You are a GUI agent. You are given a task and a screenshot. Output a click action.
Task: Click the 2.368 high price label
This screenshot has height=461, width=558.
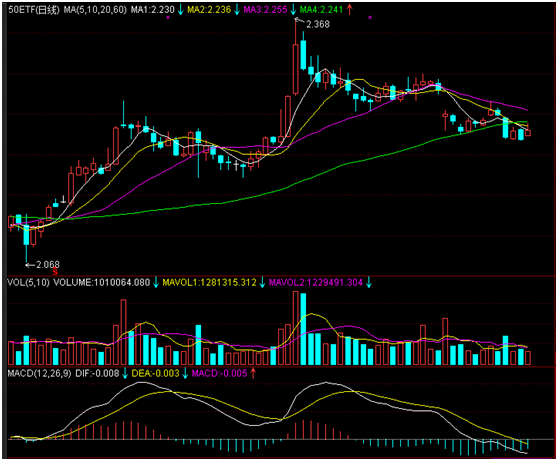318,24
